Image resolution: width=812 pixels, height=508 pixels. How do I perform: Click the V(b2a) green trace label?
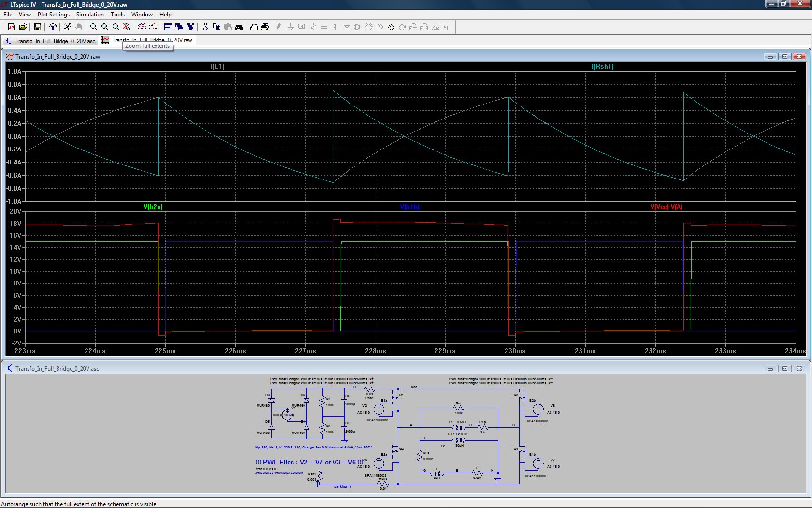tap(153, 207)
